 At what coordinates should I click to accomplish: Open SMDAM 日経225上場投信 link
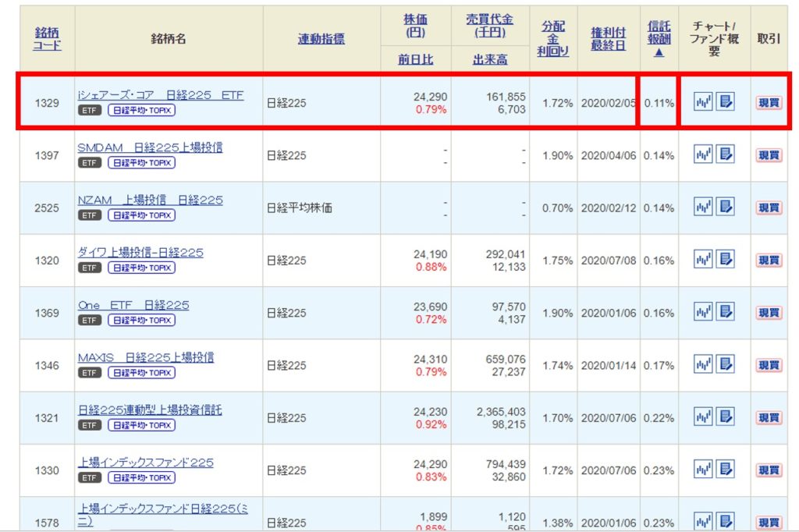(x=150, y=147)
